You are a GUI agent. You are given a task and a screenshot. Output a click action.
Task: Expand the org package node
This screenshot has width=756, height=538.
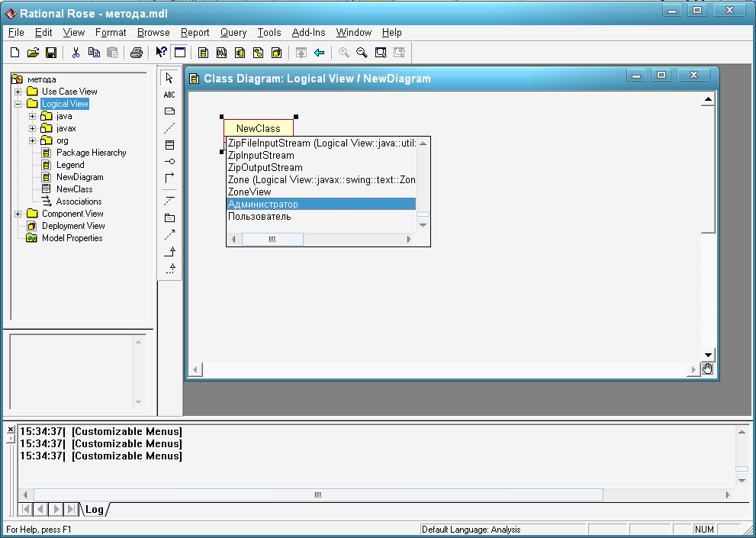point(32,141)
